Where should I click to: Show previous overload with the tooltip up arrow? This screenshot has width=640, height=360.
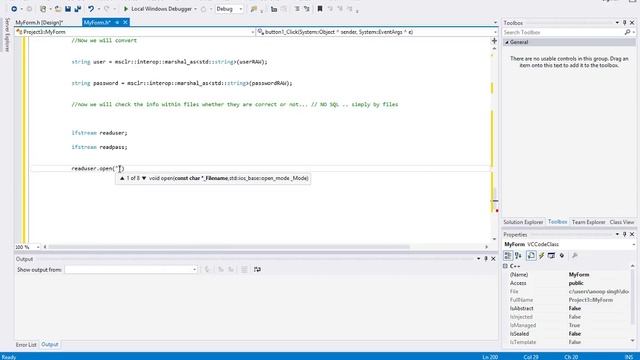click(x=122, y=178)
